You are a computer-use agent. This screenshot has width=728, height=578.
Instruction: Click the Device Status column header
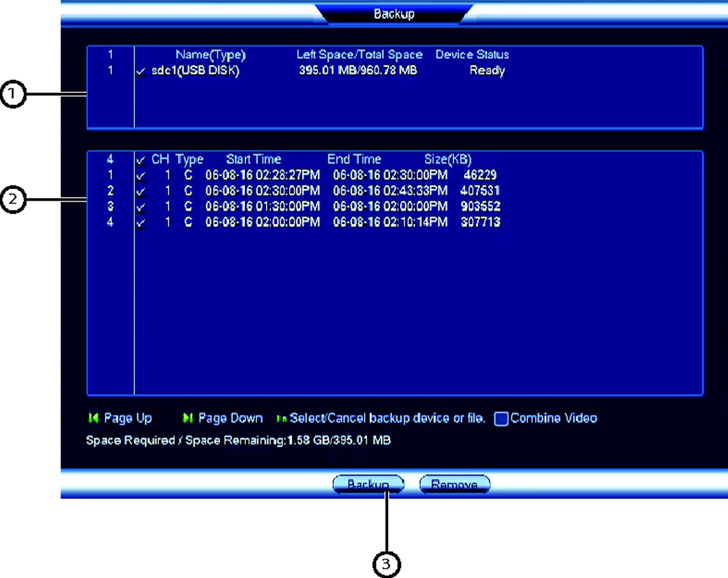[472, 54]
